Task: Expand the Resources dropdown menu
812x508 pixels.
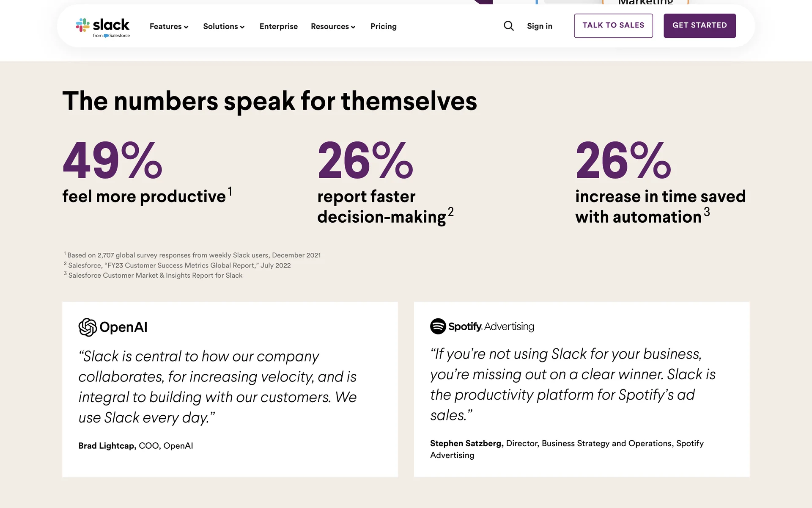Action: (x=333, y=27)
